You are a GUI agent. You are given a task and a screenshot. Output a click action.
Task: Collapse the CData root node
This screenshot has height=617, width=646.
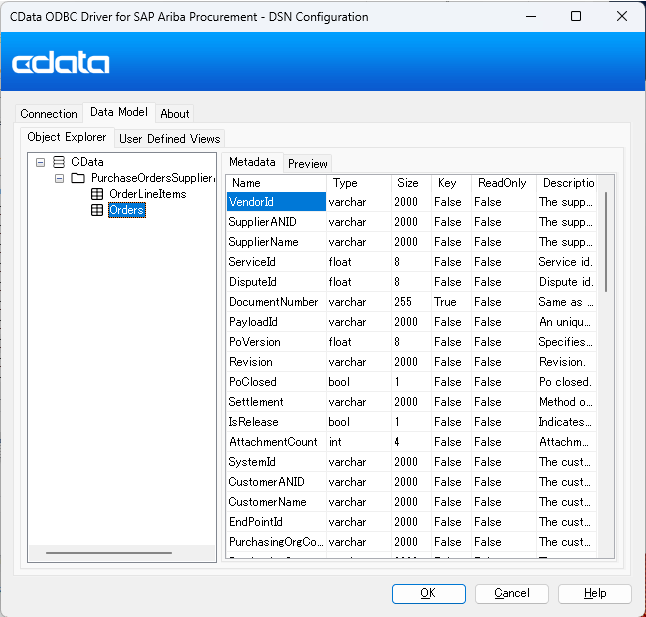click(40, 162)
